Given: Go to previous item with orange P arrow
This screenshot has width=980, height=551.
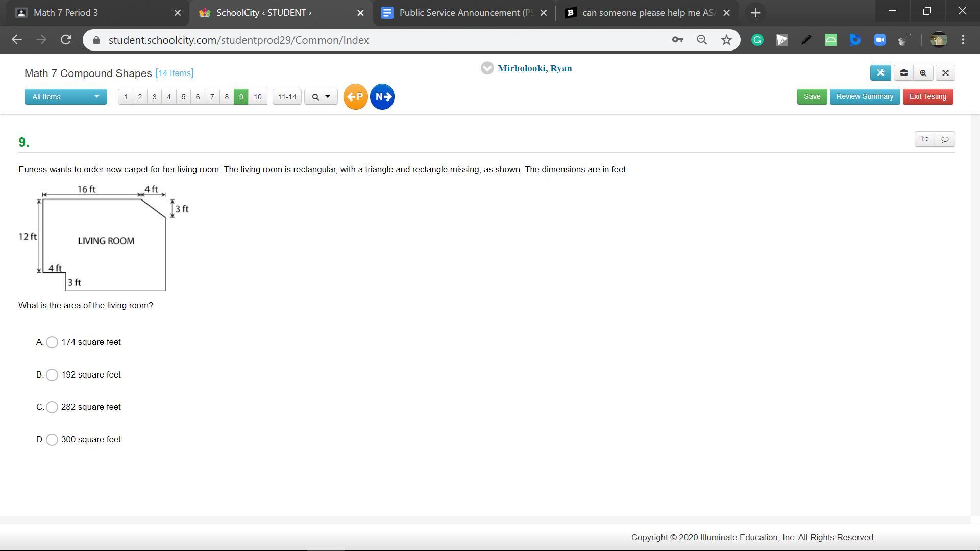Looking at the screenshot, I should click(x=355, y=96).
